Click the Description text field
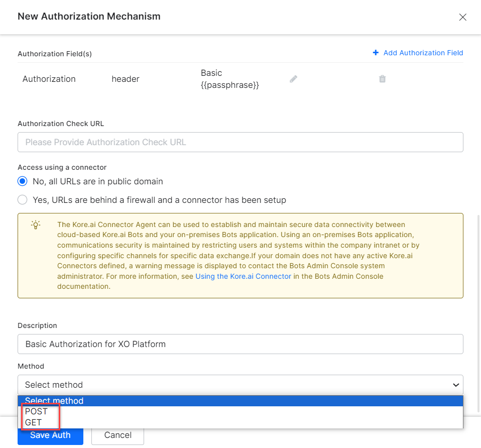The width and height of the screenshot is (481, 448). (x=240, y=344)
